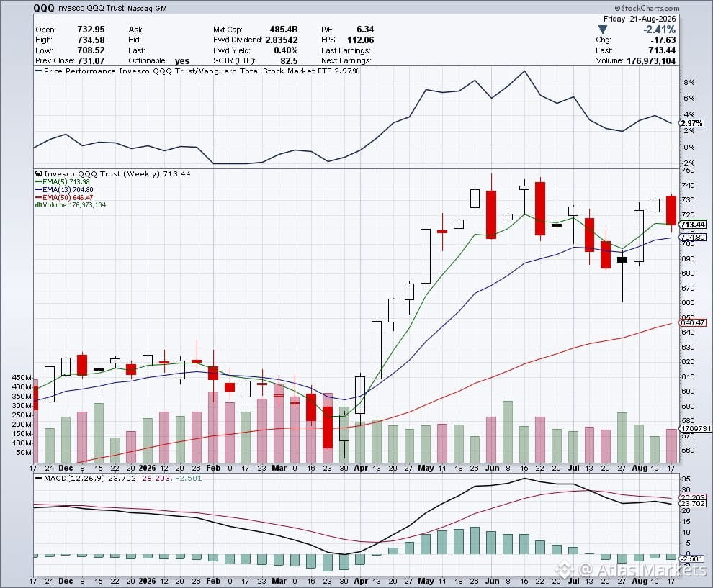This screenshot has height=588, width=713.
Task: Click the date 'Friday 21-Aug-2026'
Action: pos(640,19)
